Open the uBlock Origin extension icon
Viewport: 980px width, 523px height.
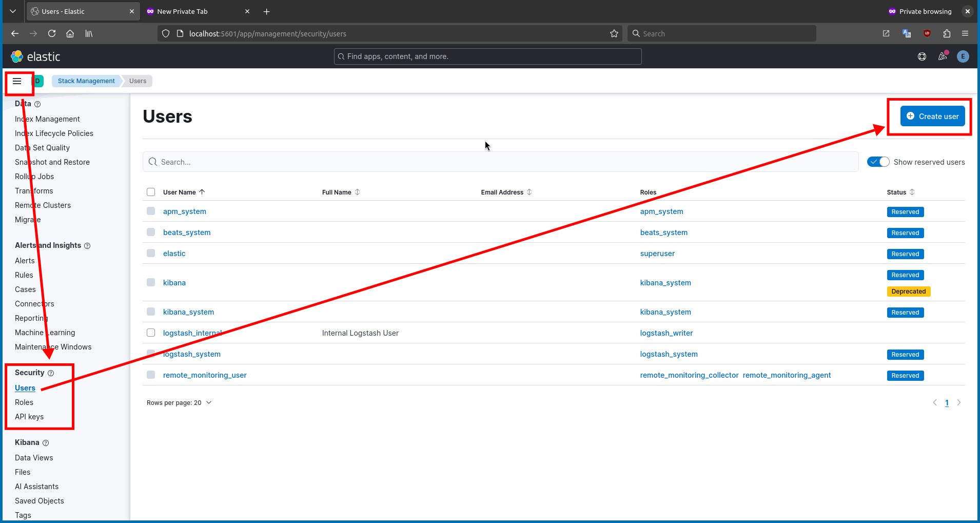click(927, 33)
